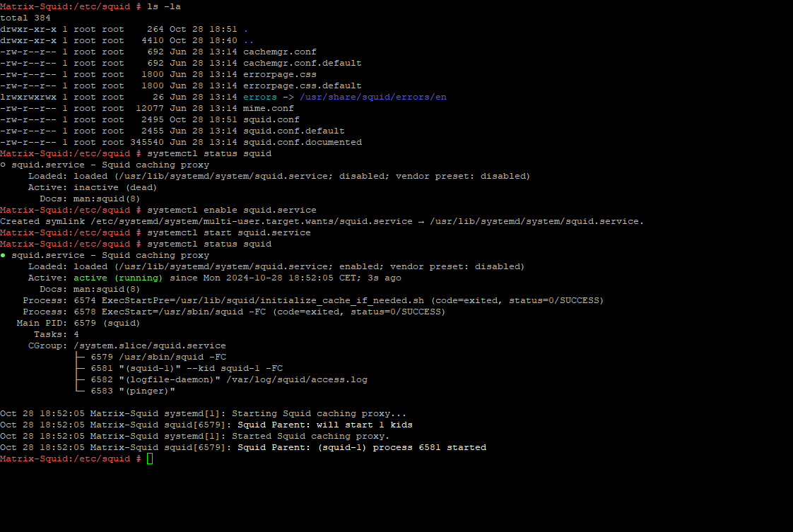The height and width of the screenshot is (532, 793).
Task: Click the ExecStartPre initialize_cache_if_needed.sh line
Action: (313, 300)
